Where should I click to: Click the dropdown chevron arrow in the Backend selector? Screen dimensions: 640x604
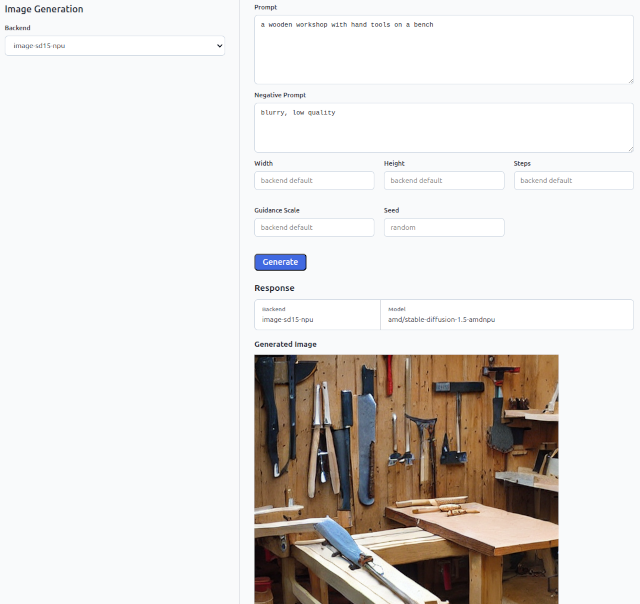pyautogui.click(x=220, y=46)
